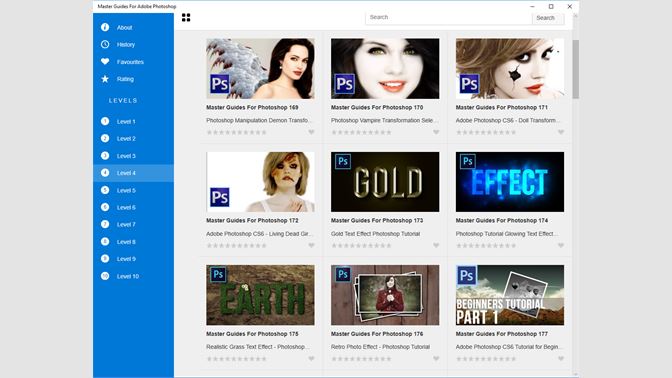Viewport: 672px width, 378px height.
Task: Open the doll transformation thumbnail
Action: pos(510,69)
